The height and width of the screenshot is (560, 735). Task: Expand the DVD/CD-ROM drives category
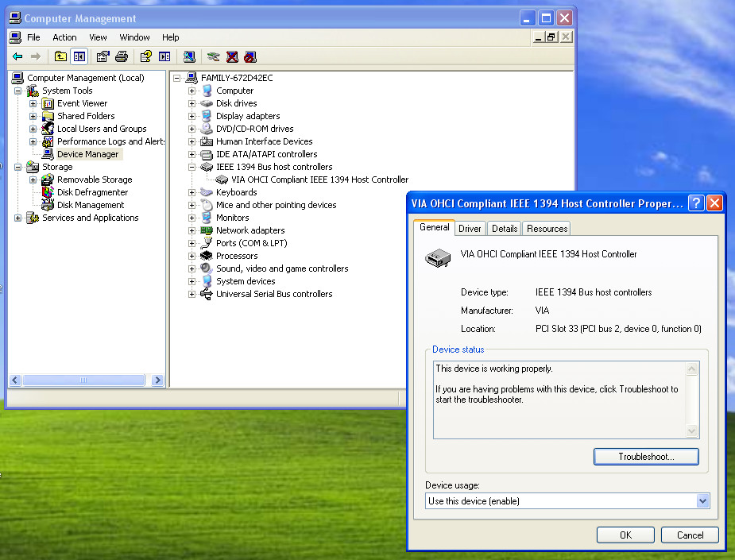pos(191,129)
